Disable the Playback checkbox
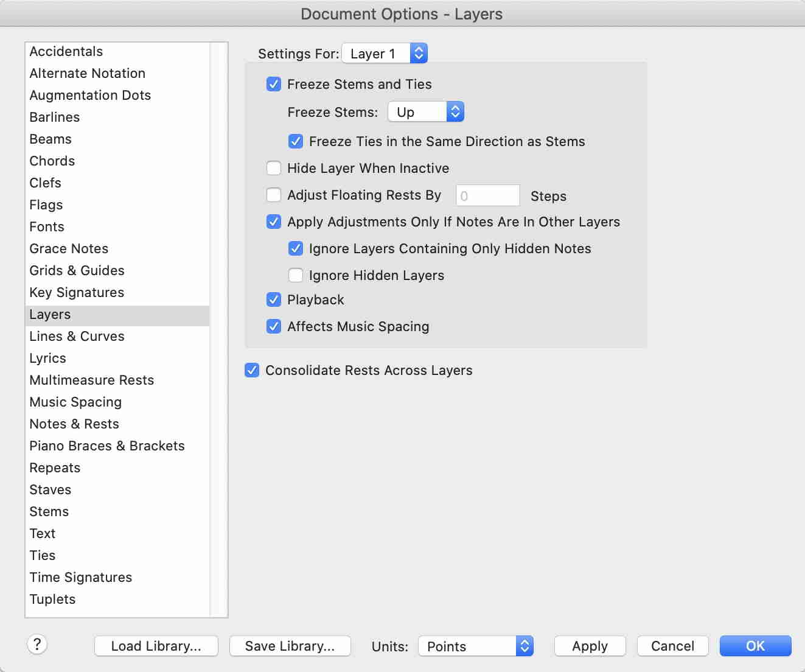805x672 pixels. click(x=274, y=299)
